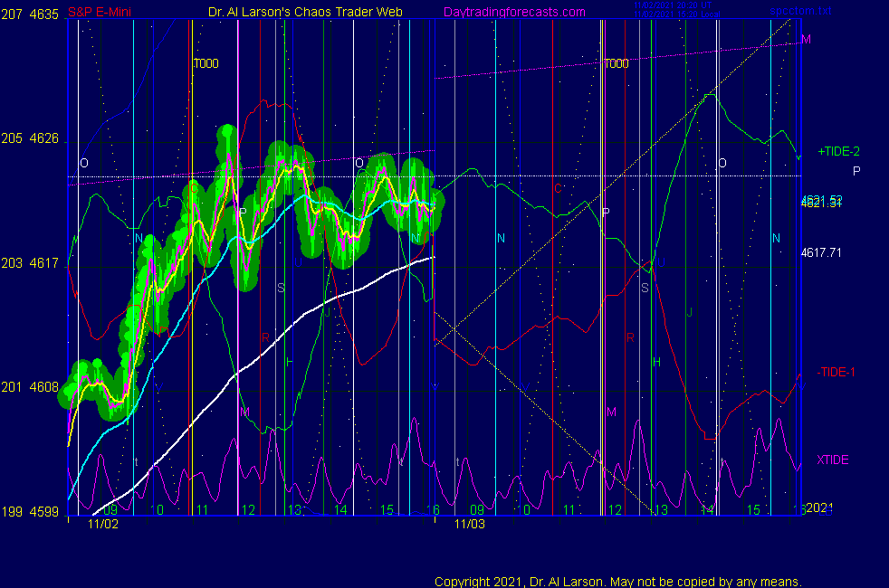Click the 'spcctom.txt' file name label
Viewport: 889px width, 588px height.
point(800,11)
